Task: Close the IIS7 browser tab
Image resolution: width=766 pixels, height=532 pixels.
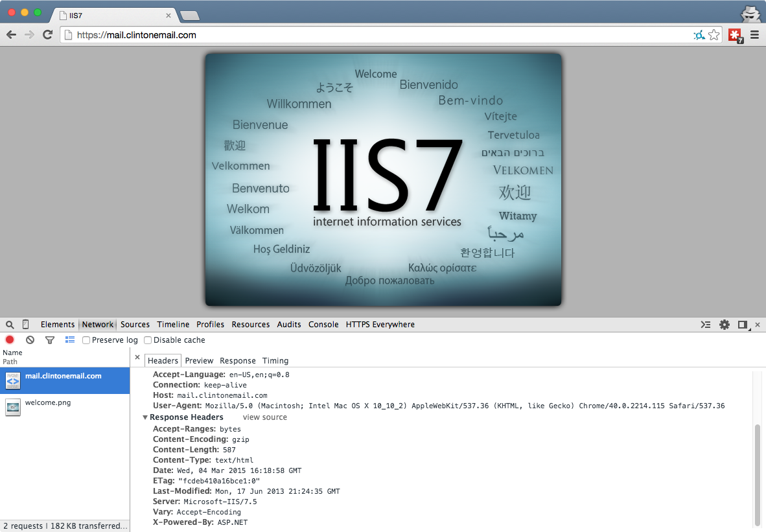Action: pos(168,16)
